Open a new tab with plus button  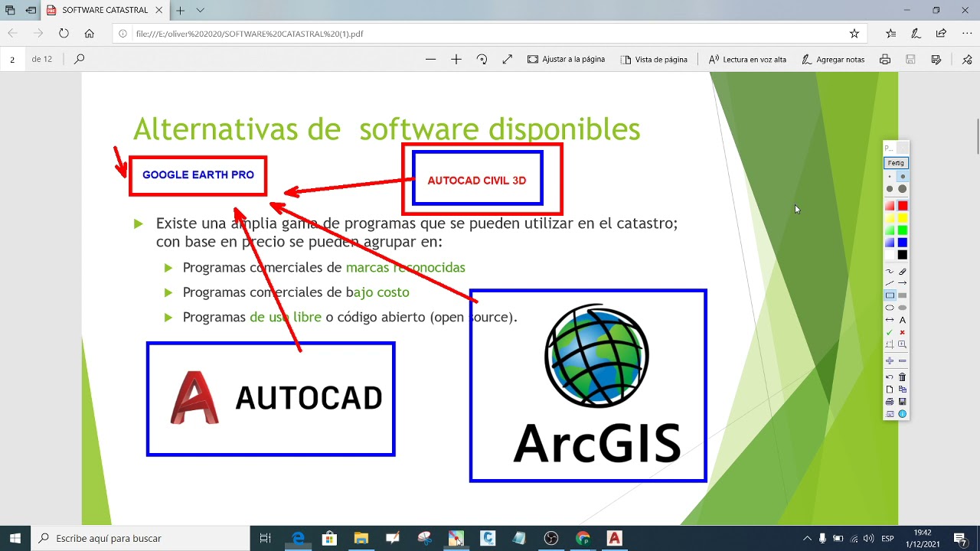pos(180,11)
